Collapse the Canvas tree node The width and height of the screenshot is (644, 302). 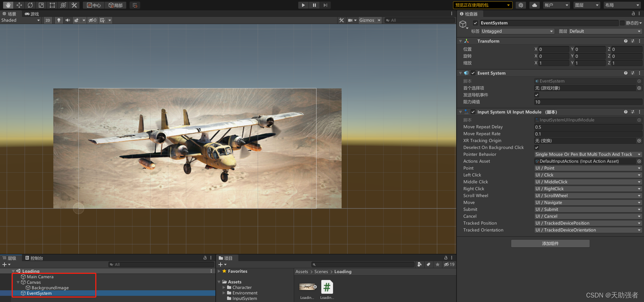coord(18,282)
